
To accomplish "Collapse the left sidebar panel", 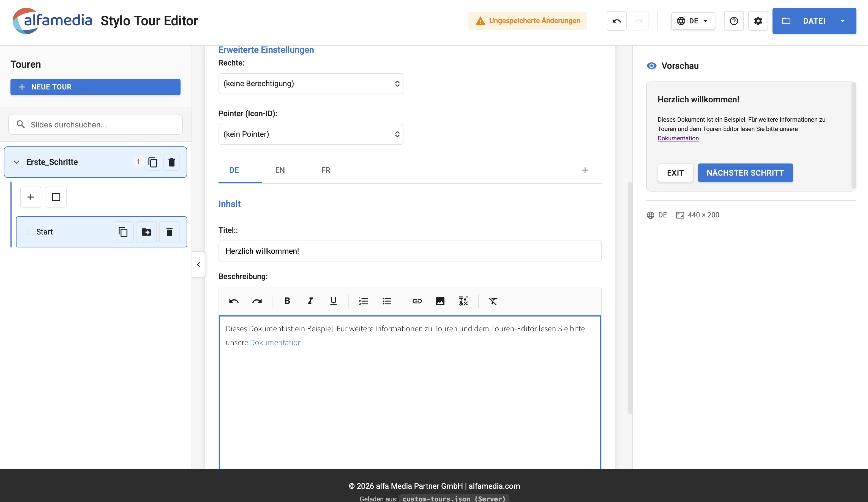I will (198, 264).
